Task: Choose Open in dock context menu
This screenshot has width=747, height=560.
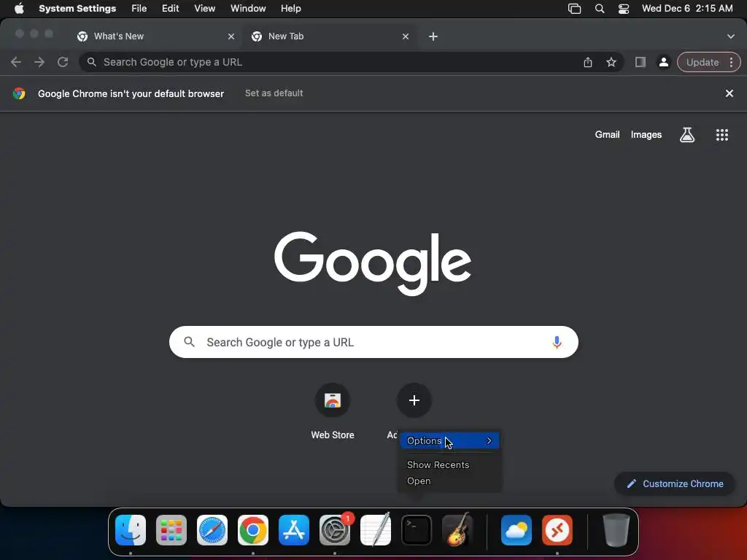Action: coord(419,481)
